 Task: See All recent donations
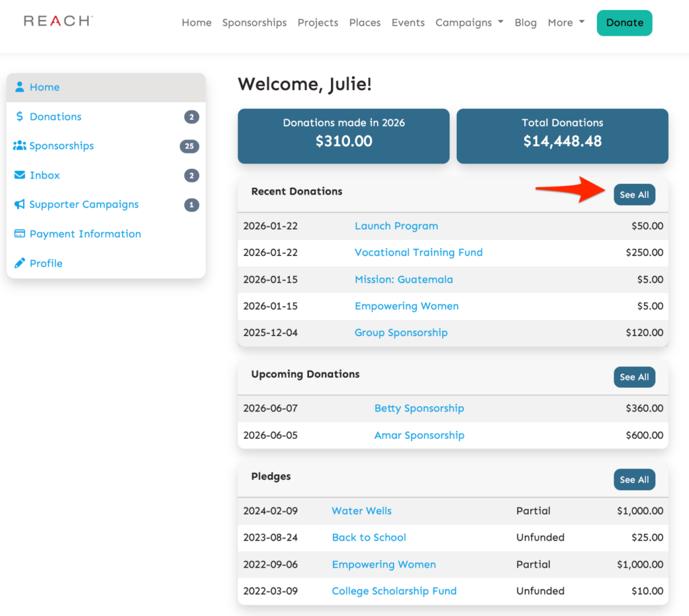click(634, 194)
